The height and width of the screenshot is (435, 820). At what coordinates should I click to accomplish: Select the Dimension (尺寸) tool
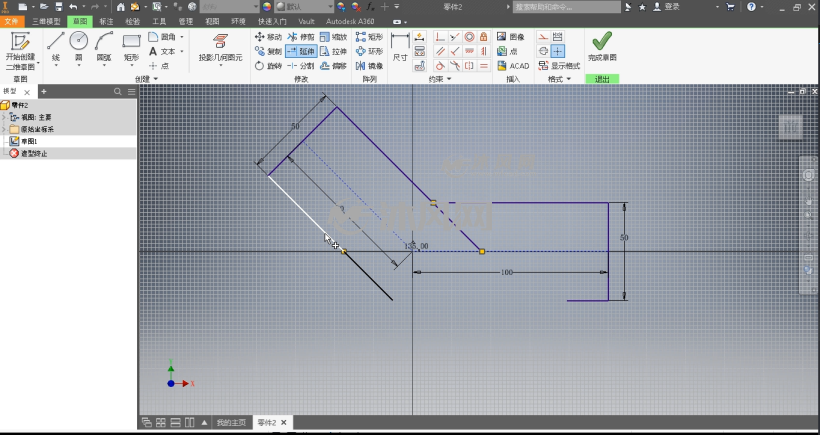click(x=400, y=47)
